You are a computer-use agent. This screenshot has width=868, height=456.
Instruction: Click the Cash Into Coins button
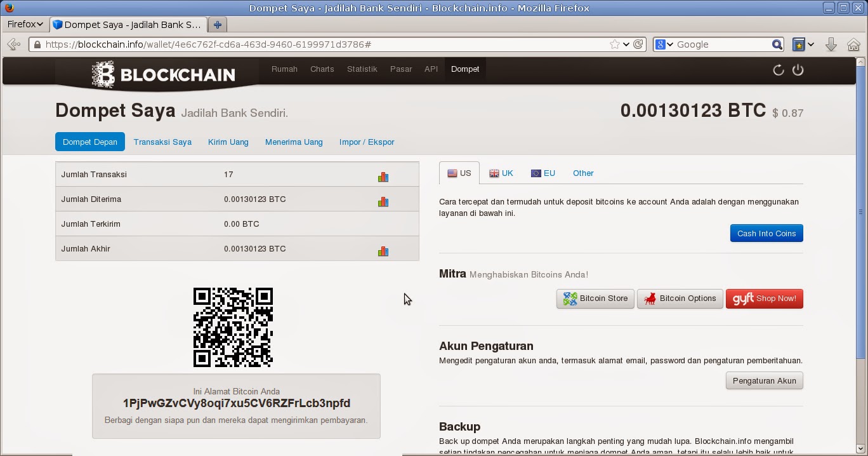(x=766, y=233)
